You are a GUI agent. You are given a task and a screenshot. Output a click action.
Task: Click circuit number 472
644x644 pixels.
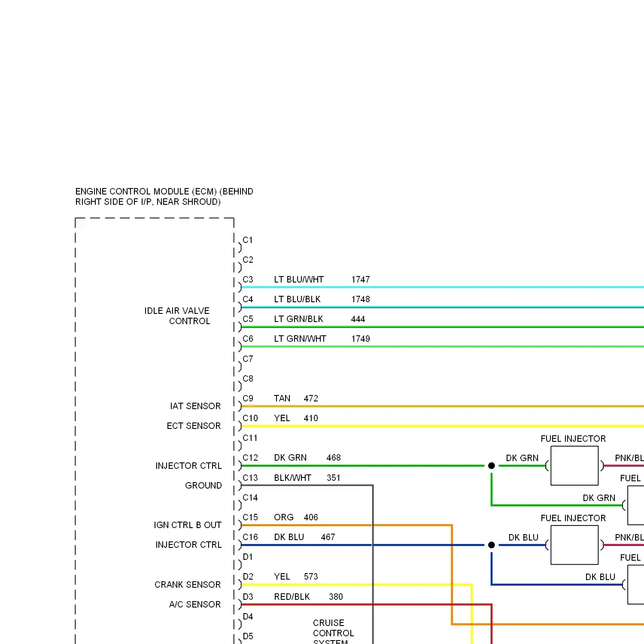(x=311, y=398)
